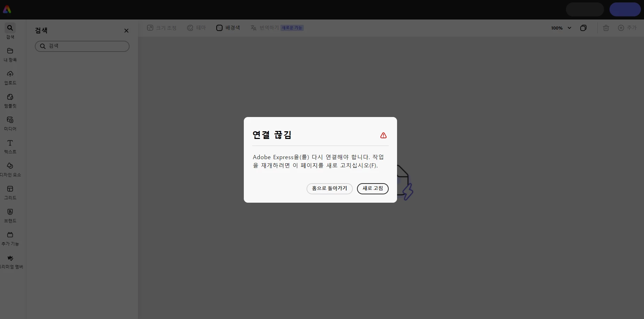
Task: Click the 홈으로 돌아가기 button
Action: (x=329, y=188)
